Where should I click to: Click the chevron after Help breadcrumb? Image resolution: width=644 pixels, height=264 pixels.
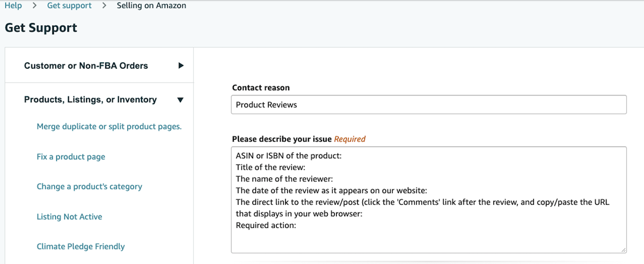(34, 6)
